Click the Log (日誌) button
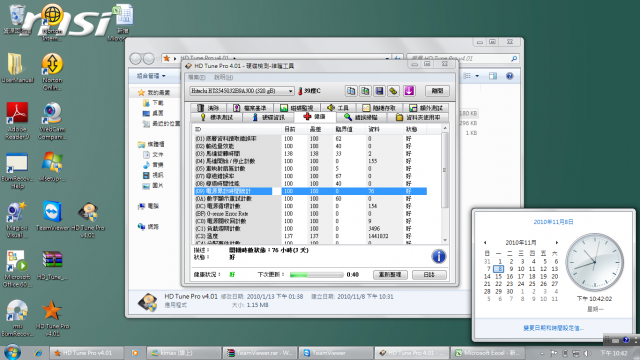This screenshot has height=360, width=640. click(429, 275)
